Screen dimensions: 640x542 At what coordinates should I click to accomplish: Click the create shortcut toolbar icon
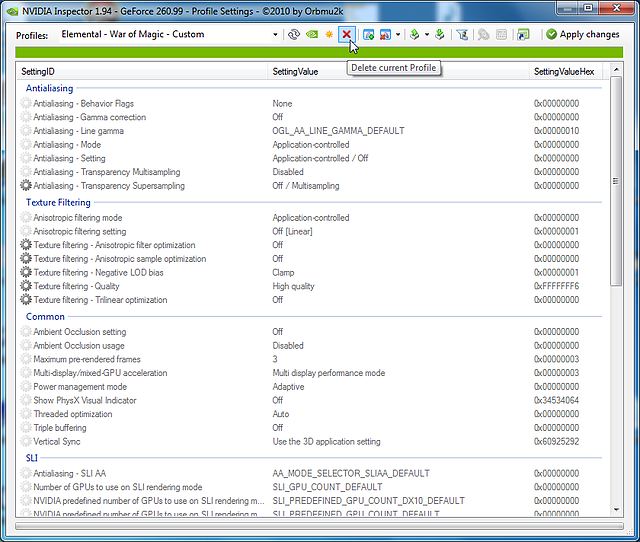[x=523, y=35]
